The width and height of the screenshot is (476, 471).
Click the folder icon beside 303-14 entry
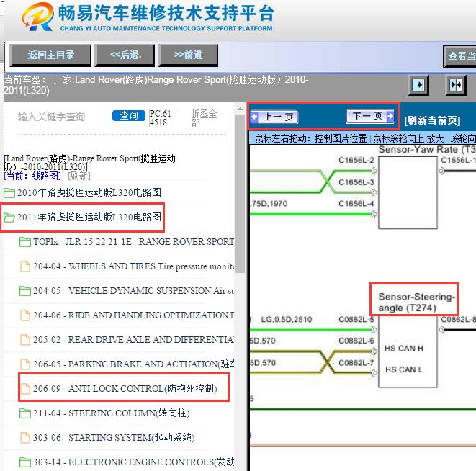coord(25,462)
